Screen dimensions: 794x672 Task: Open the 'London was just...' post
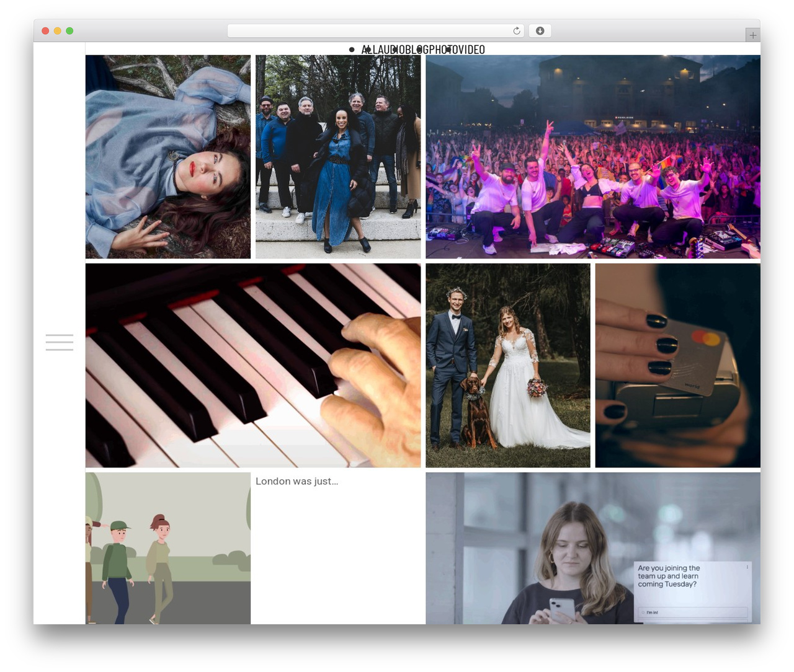point(297,481)
